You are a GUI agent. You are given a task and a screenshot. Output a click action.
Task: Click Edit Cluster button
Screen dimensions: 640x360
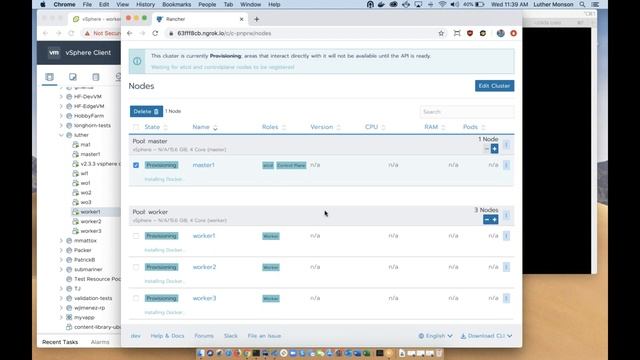point(494,86)
